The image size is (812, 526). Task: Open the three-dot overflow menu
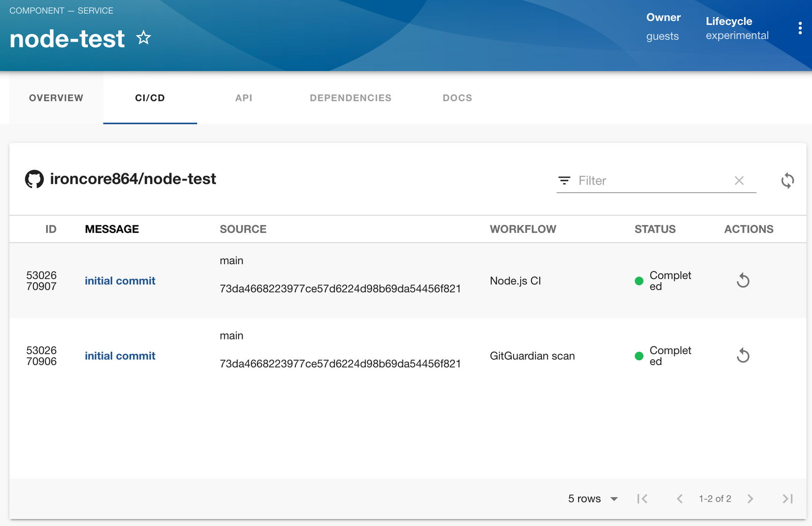800,28
